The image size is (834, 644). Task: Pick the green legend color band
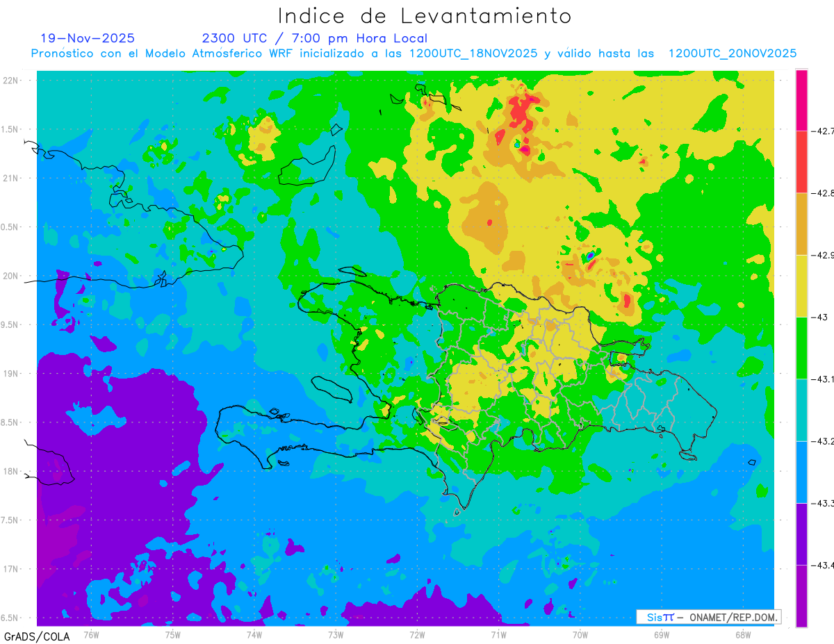pyautogui.click(x=801, y=347)
